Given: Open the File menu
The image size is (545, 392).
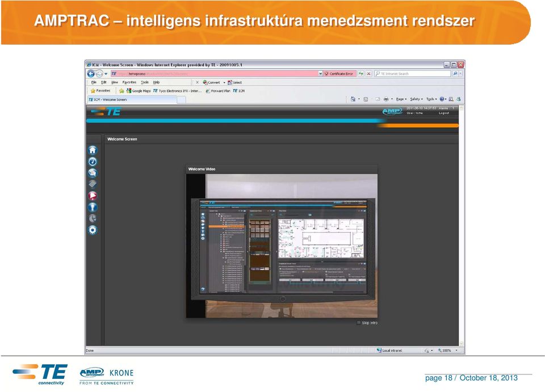Looking at the screenshot, I should pyautogui.click(x=94, y=82).
